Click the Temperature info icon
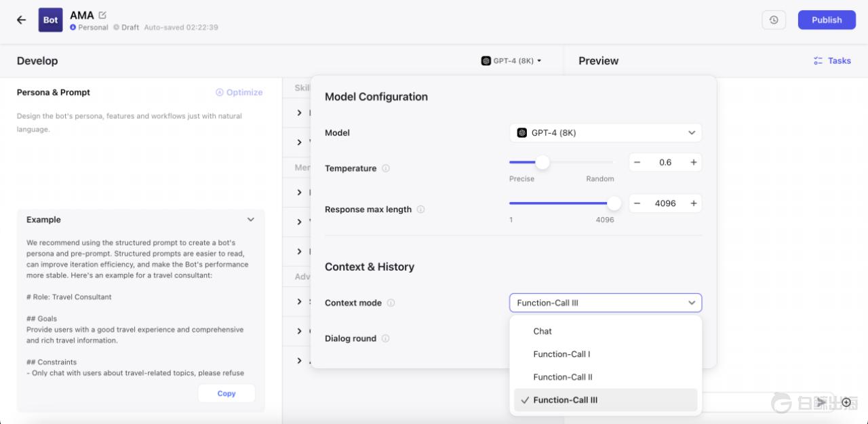The image size is (868, 424). [x=386, y=168]
